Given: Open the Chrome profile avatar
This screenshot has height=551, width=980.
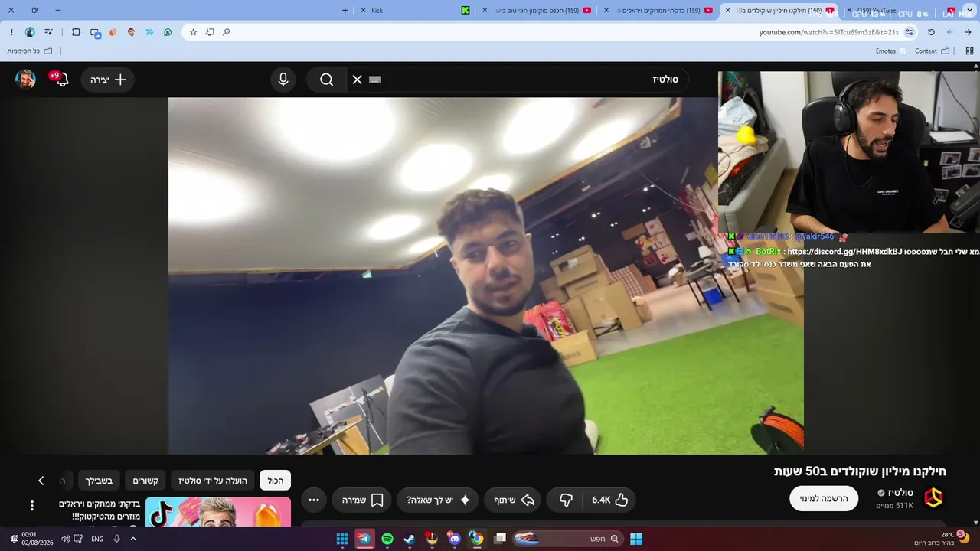Looking at the screenshot, I should [30, 32].
